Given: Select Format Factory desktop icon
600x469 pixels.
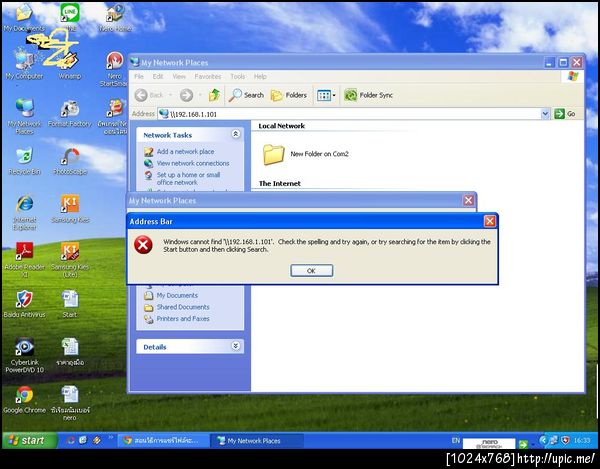Looking at the screenshot, I should pyautogui.click(x=70, y=113).
